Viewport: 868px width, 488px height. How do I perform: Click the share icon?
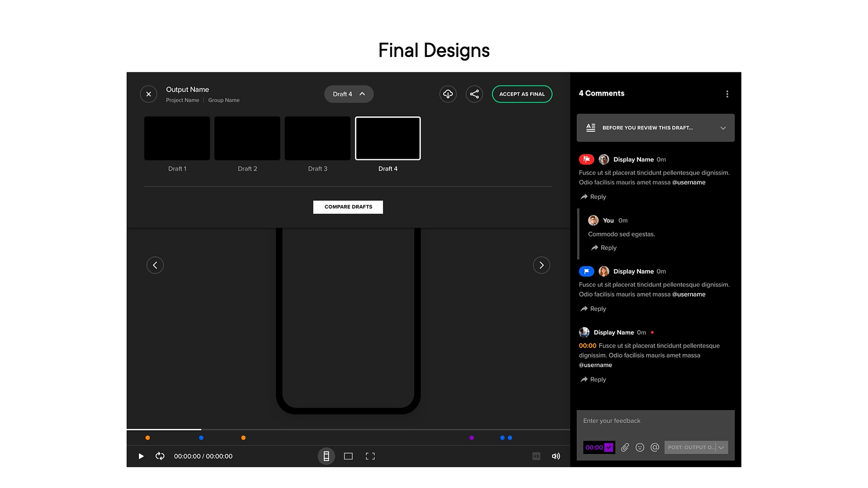(474, 94)
